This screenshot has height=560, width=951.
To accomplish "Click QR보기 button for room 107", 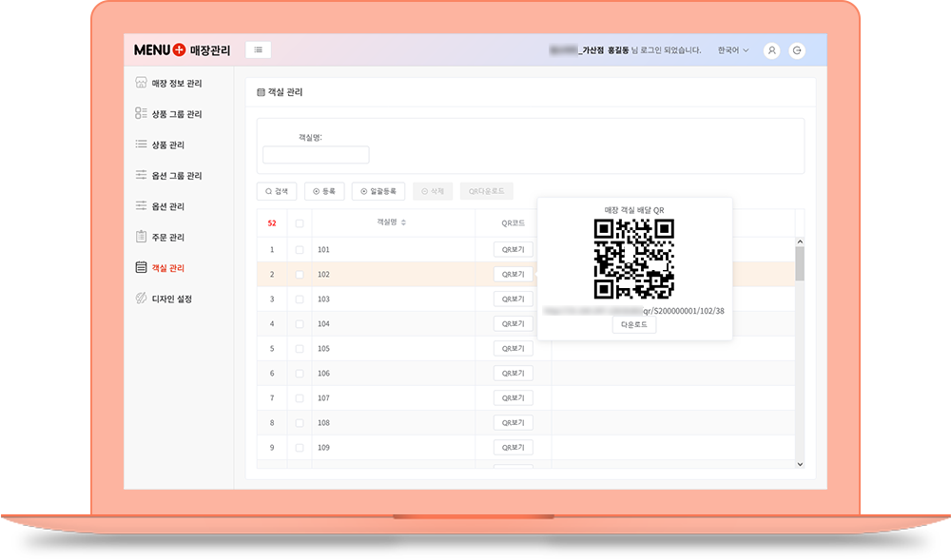I will 514,398.
